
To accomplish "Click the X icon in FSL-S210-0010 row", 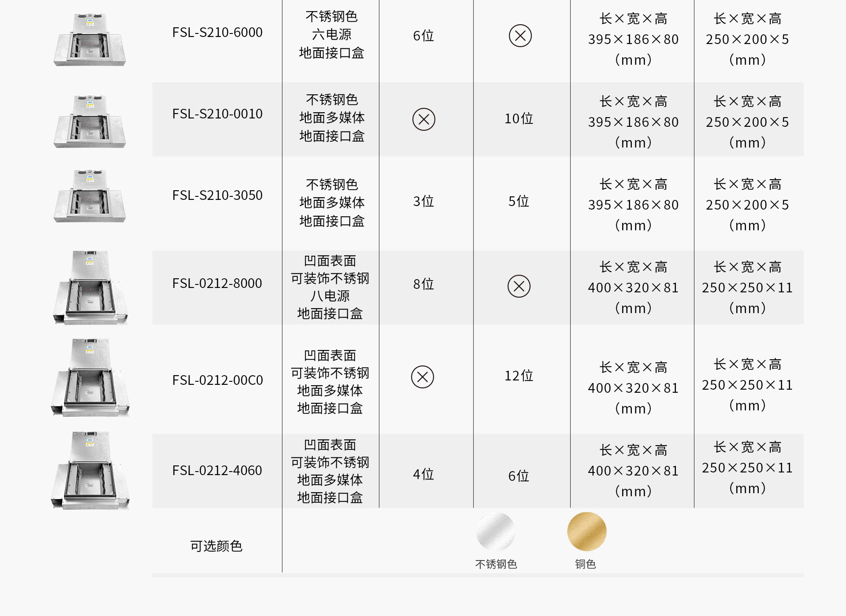I will 423,119.
